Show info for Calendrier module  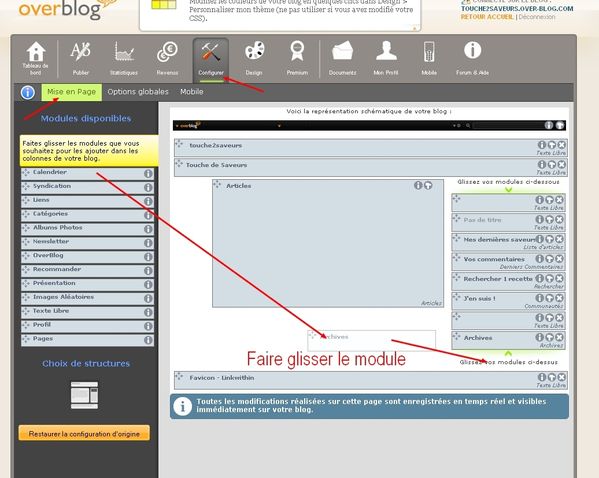click(x=148, y=174)
